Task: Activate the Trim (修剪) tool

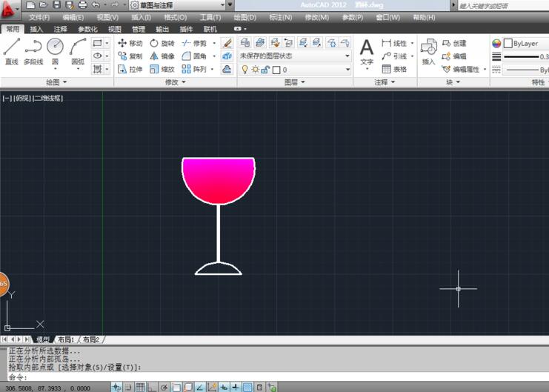Action: 194,43
